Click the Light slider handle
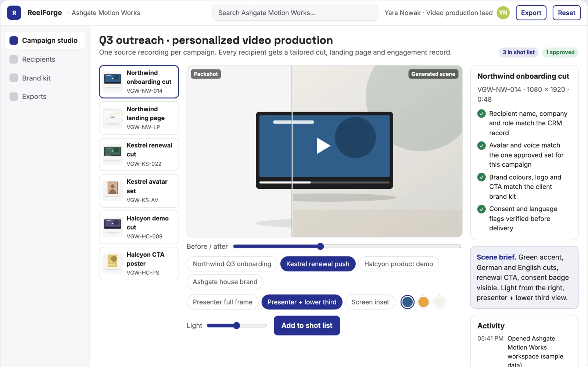588x367 pixels. point(237,325)
